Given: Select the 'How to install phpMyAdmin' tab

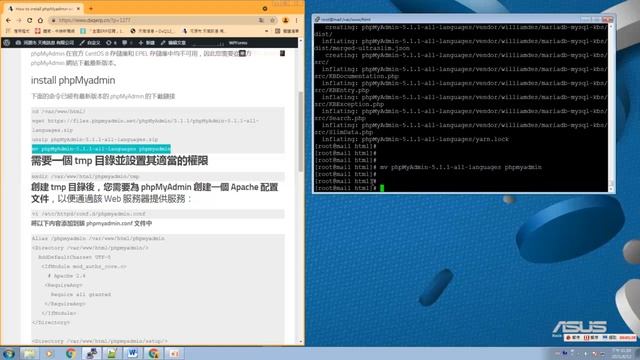Looking at the screenshot, I should (x=43, y=8).
